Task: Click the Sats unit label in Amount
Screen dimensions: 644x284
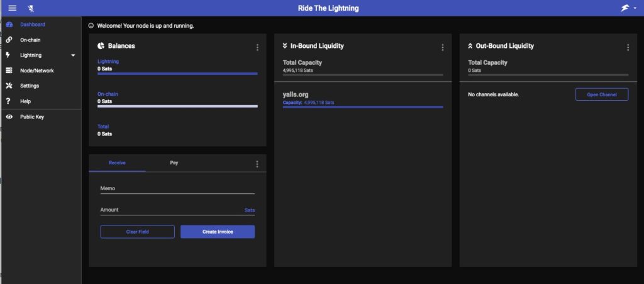Action: [x=250, y=210]
